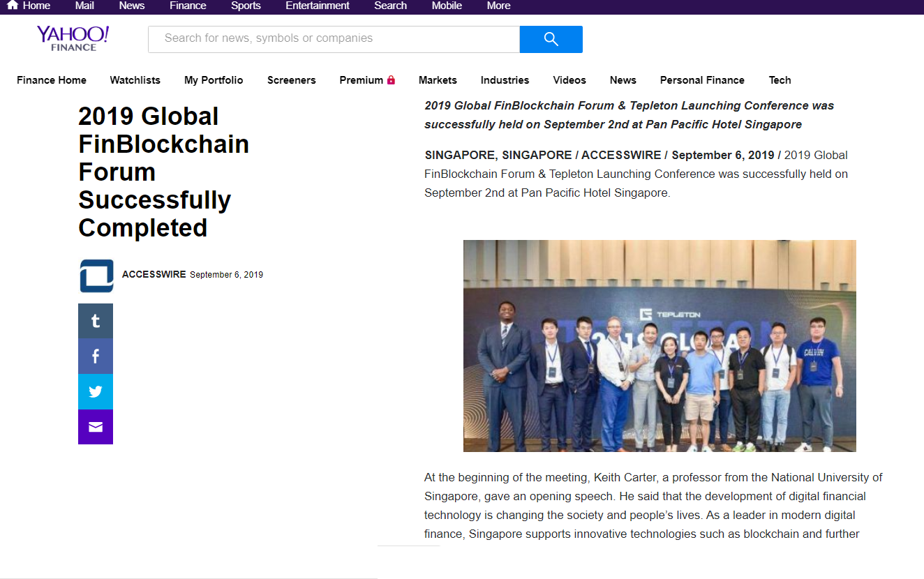The image size is (924, 579).
Task: Go to My Portfolio tab
Action: [214, 80]
